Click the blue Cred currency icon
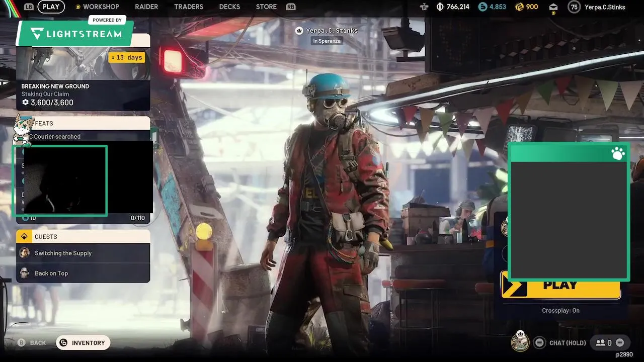 482,7
